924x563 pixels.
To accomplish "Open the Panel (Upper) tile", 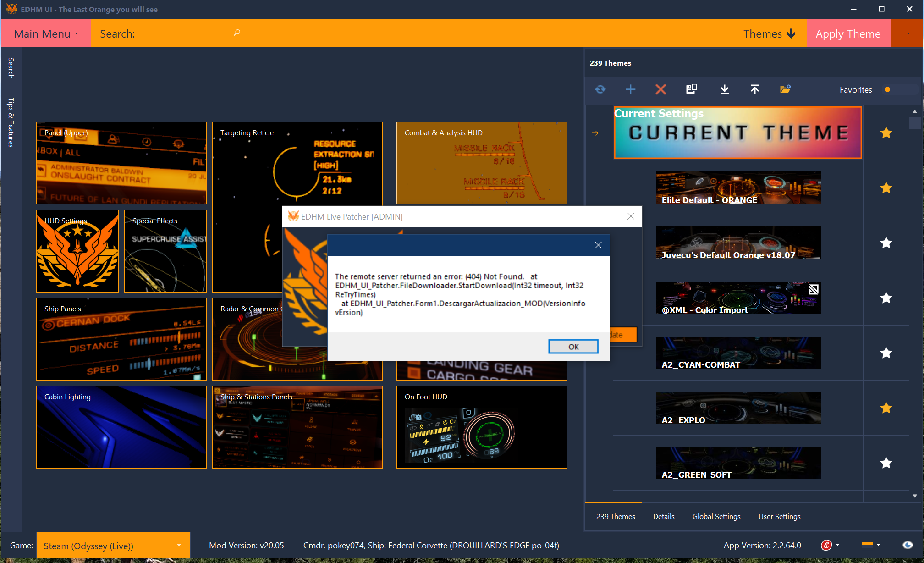I will pyautogui.click(x=121, y=163).
